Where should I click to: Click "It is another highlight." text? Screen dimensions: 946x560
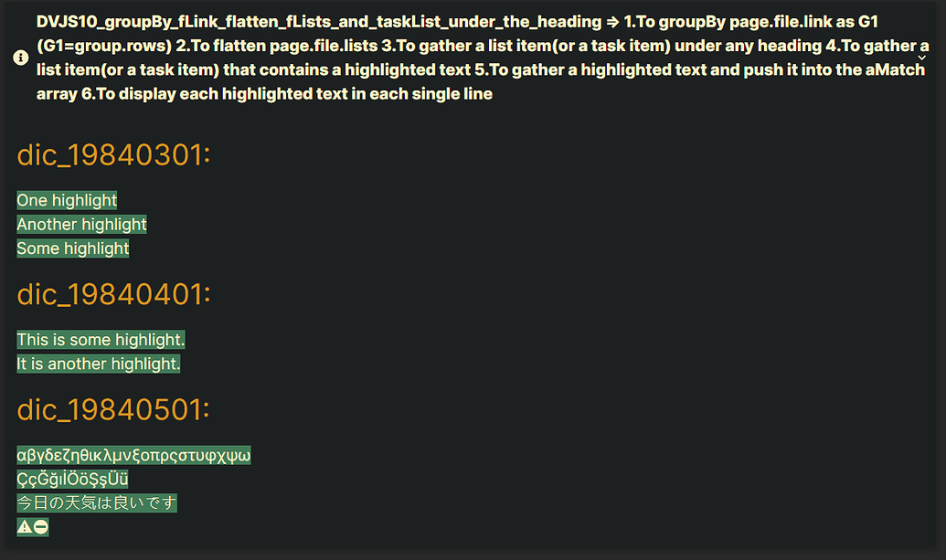coord(99,365)
